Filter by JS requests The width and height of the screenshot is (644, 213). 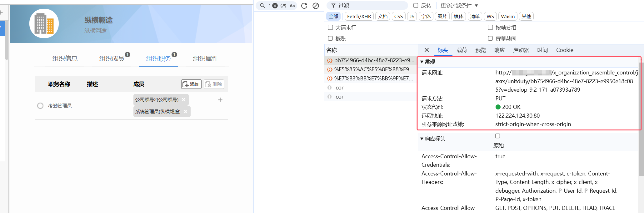412,16
